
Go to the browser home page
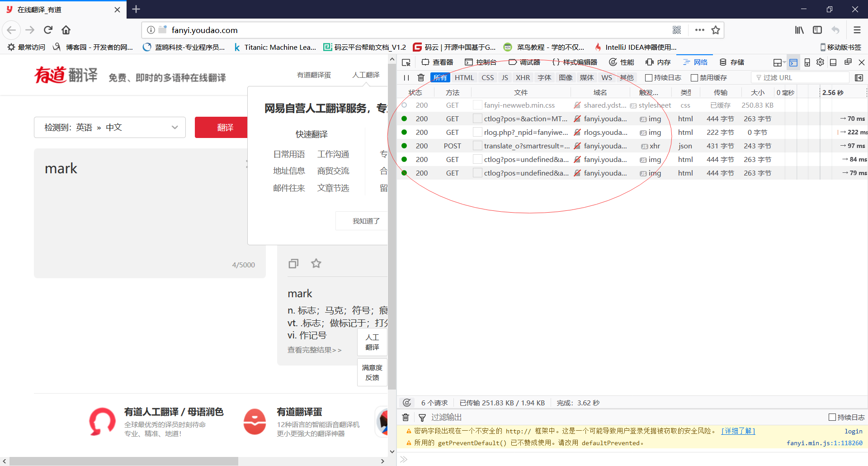point(66,30)
